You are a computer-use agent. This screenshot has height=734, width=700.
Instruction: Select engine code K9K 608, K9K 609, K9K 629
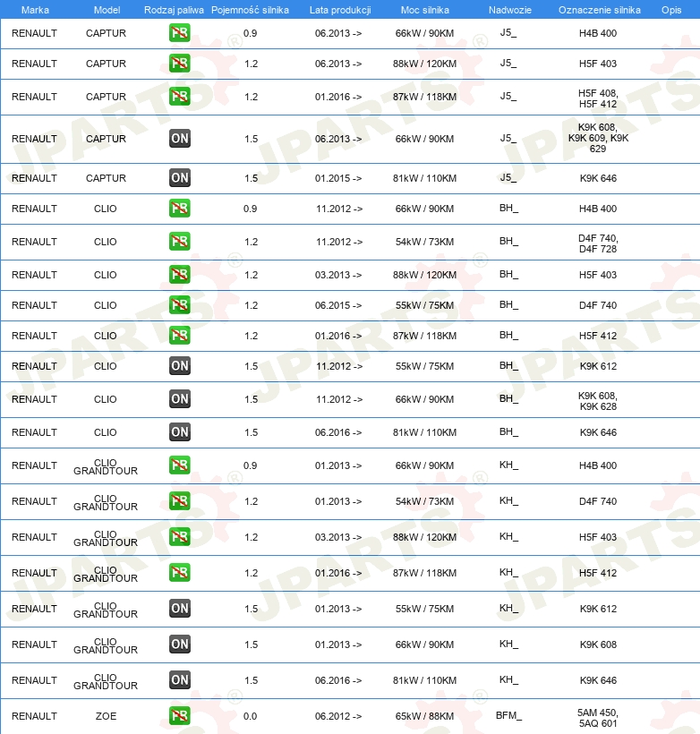(x=598, y=138)
